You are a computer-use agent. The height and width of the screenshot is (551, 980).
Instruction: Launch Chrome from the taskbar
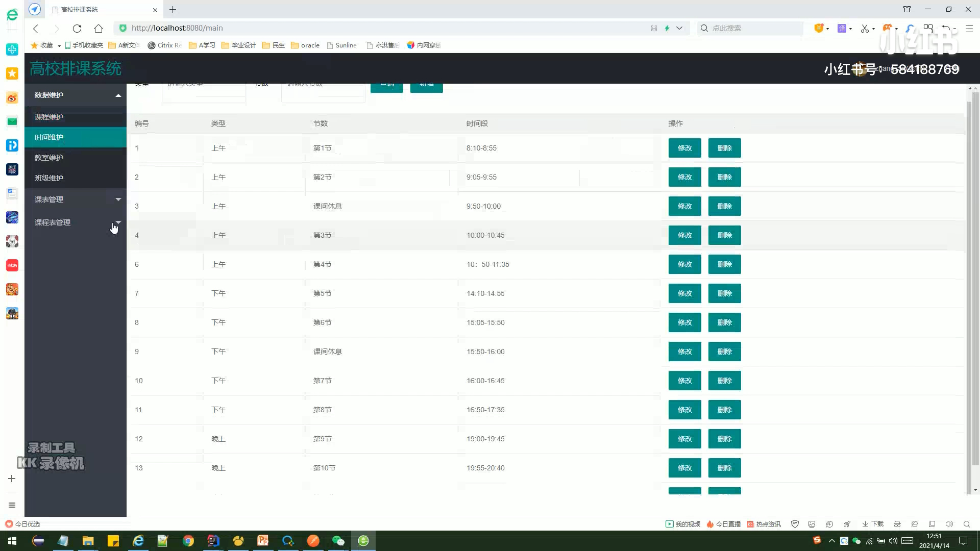click(188, 541)
